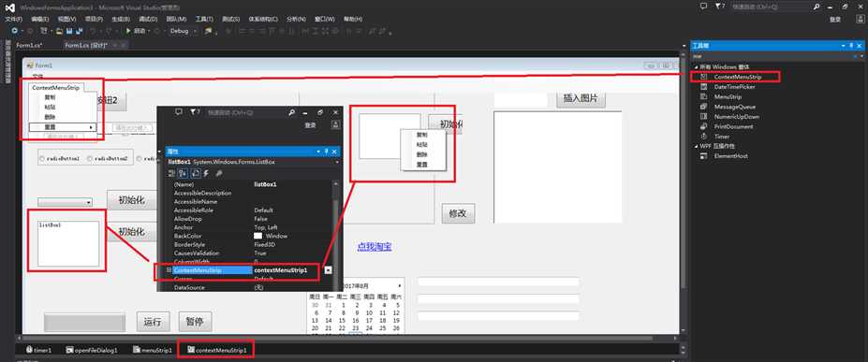Select the PrintDocument toolbox icon
This screenshot has width=868, height=362.
(x=703, y=126)
